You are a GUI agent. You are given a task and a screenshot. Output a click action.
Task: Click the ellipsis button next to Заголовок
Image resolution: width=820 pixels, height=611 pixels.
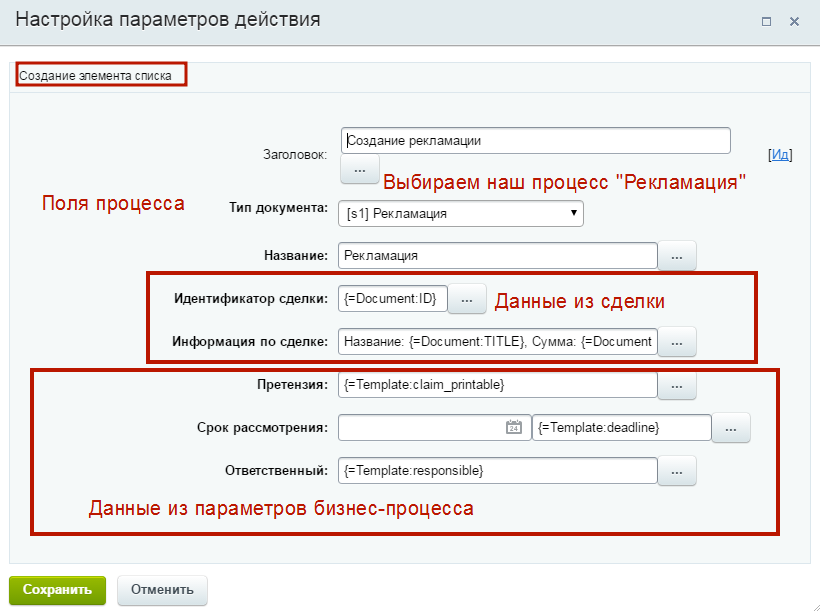(360, 169)
